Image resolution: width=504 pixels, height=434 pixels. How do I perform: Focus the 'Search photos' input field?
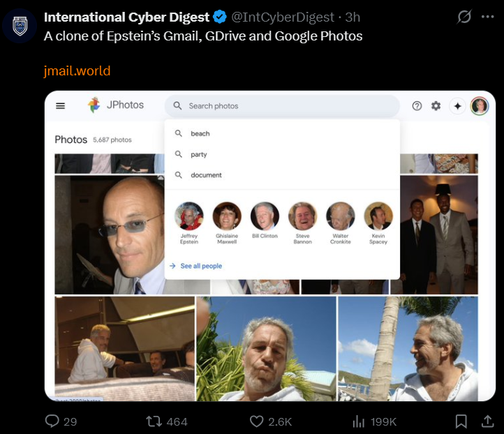pos(282,106)
